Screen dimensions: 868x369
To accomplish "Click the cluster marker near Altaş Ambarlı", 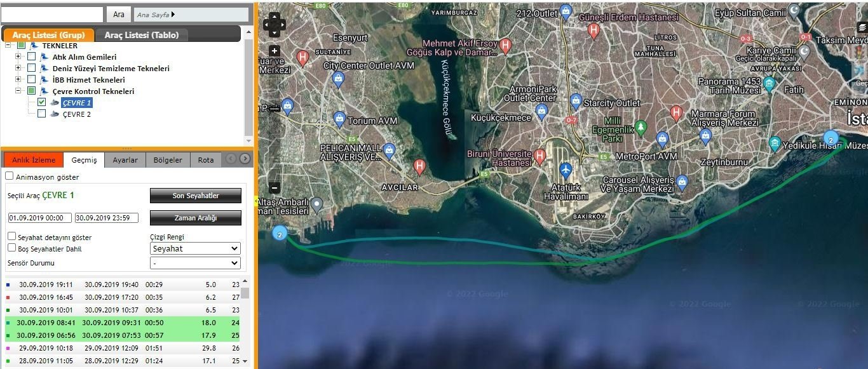I will 280,234.
